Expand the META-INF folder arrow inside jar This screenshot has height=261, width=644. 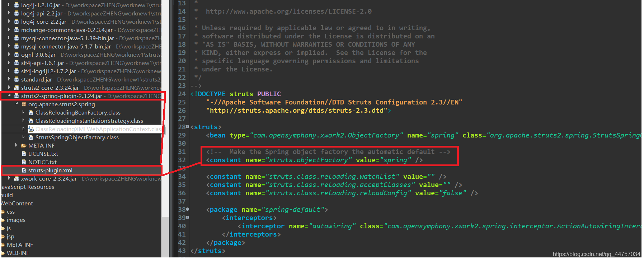16,145
